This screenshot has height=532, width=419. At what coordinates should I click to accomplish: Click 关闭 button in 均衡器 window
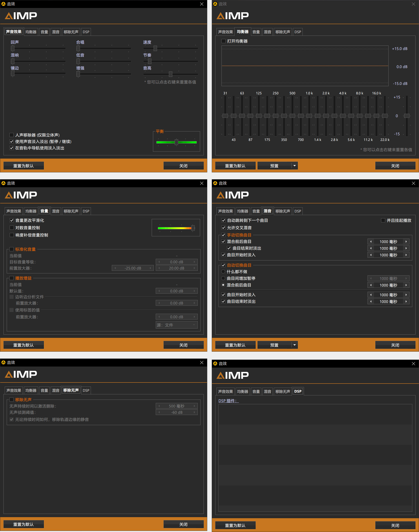click(395, 166)
